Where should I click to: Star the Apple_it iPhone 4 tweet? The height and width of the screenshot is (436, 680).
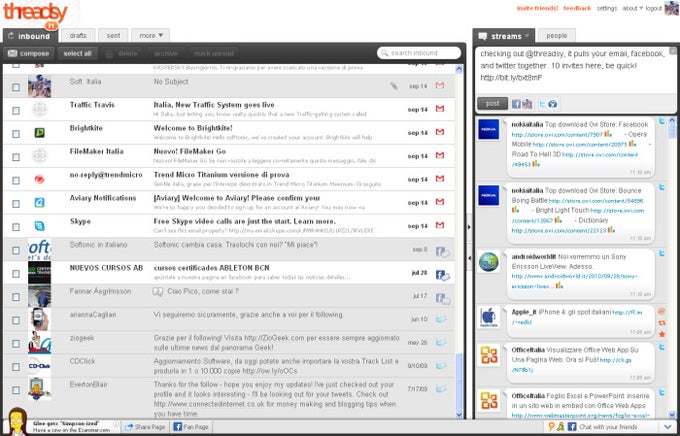coord(662,334)
